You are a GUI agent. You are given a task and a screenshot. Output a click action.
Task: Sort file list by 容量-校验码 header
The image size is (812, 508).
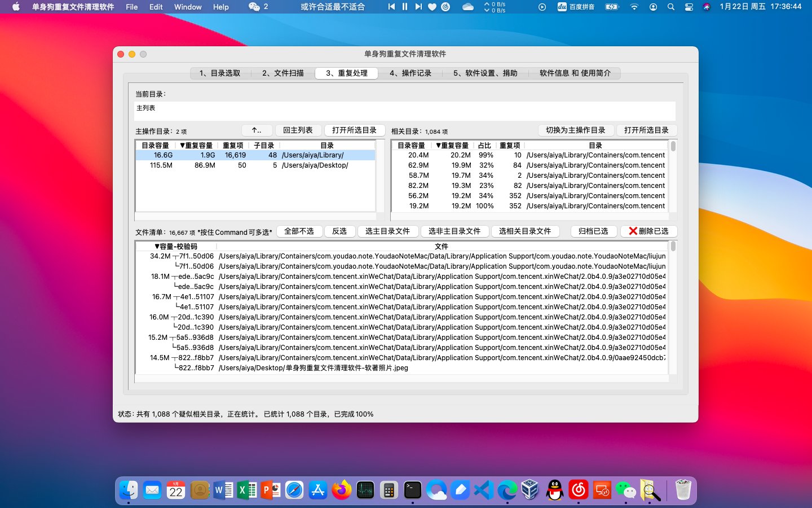pyautogui.click(x=176, y=247)
